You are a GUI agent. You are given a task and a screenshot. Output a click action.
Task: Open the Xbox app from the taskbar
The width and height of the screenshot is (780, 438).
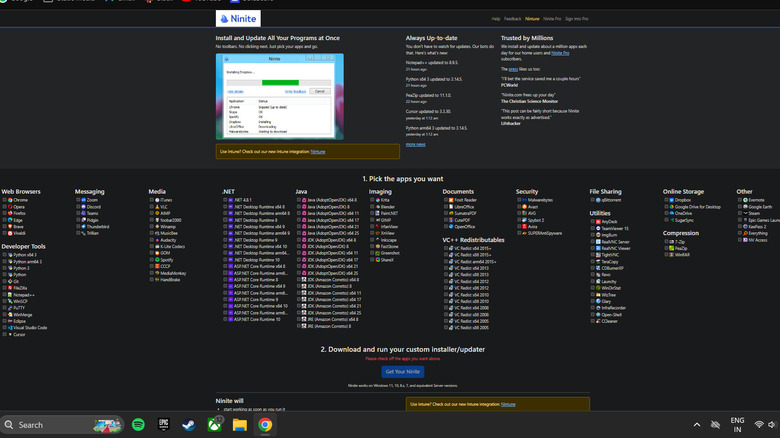214,425
